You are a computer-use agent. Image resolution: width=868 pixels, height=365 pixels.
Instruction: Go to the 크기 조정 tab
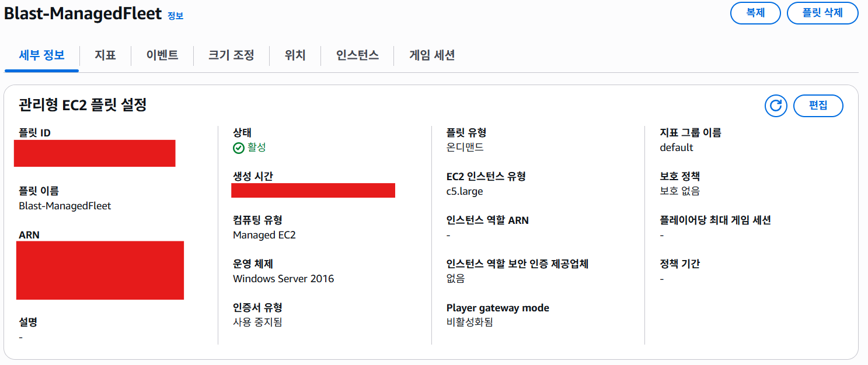point(231,55)
